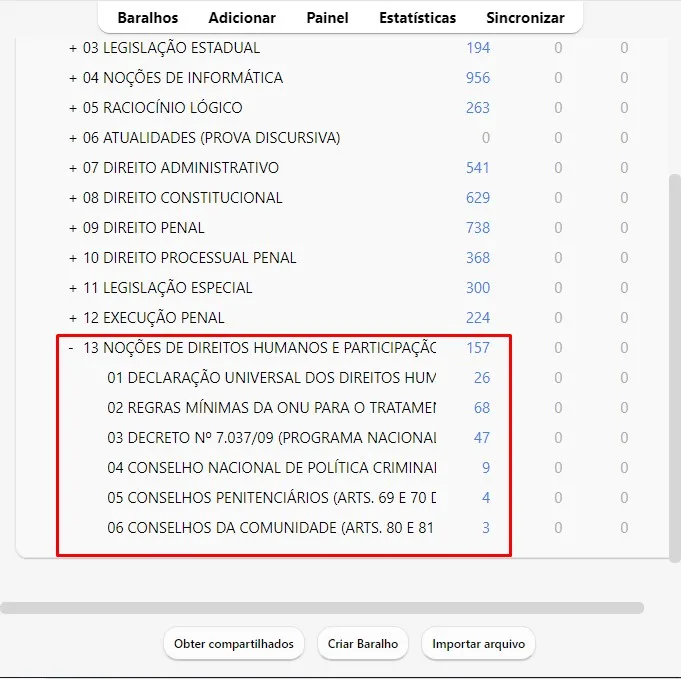Open the Painel tab
The width and height of the screenshot is (681, 679).
click(327, 18)
